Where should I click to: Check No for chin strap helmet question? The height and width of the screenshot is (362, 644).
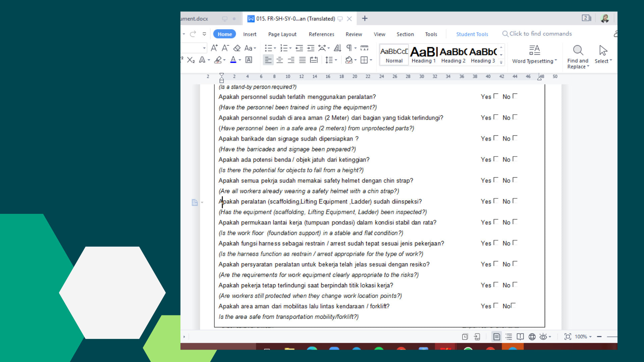(x=515, y=180)
